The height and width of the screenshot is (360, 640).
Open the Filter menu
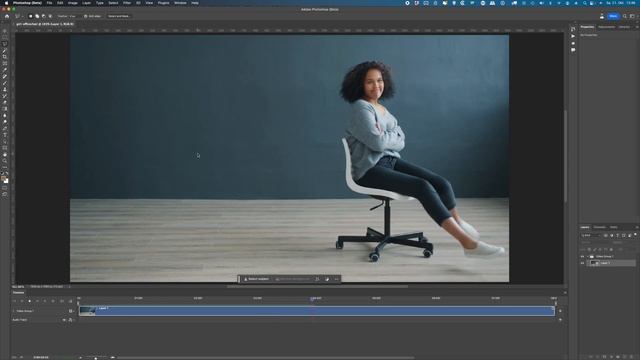coord(127,3)
